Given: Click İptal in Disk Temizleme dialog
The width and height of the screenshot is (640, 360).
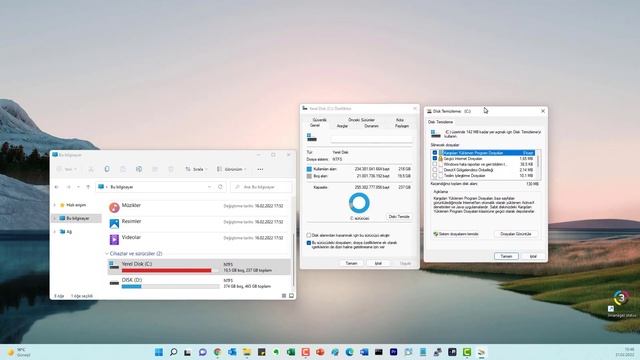Looking at the screenshot, I should (x=533, y=256).
